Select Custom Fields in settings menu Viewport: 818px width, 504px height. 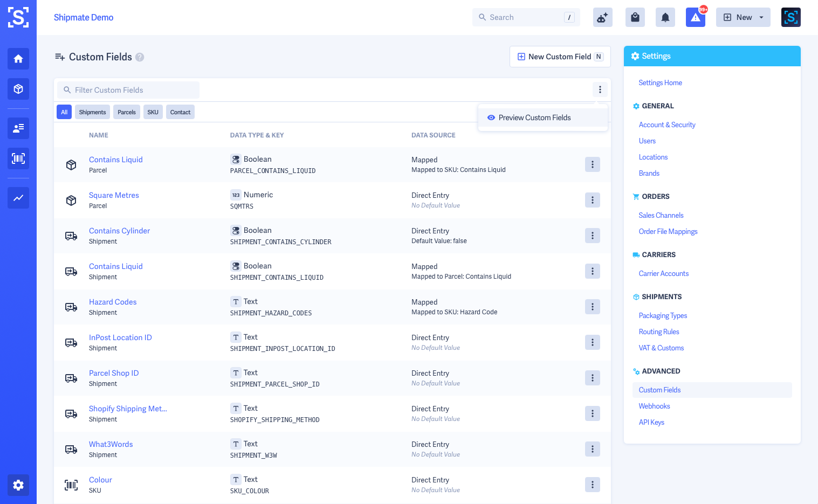click(x=712, y=390)
